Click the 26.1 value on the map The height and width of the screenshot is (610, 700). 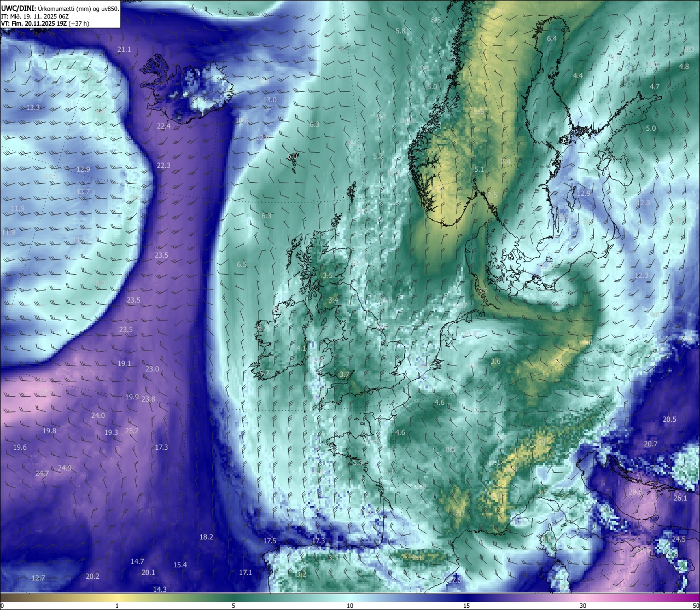point(680,498)
